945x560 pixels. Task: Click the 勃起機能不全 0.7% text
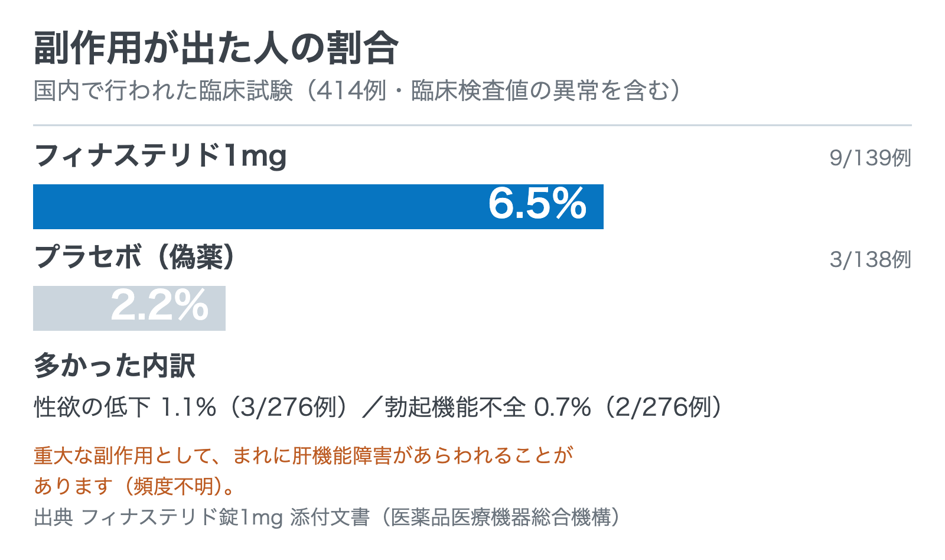pyautogui.click(x=488, y=408)
